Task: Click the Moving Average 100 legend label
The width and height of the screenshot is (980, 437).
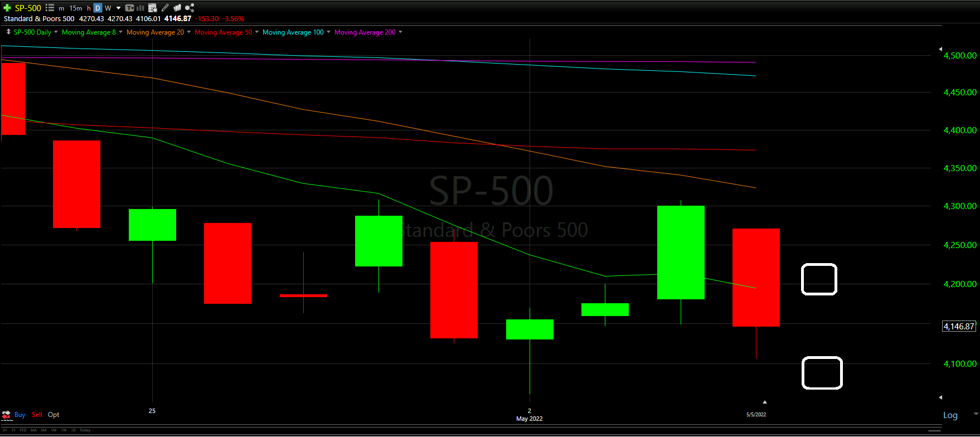Action: click(293, 32)
